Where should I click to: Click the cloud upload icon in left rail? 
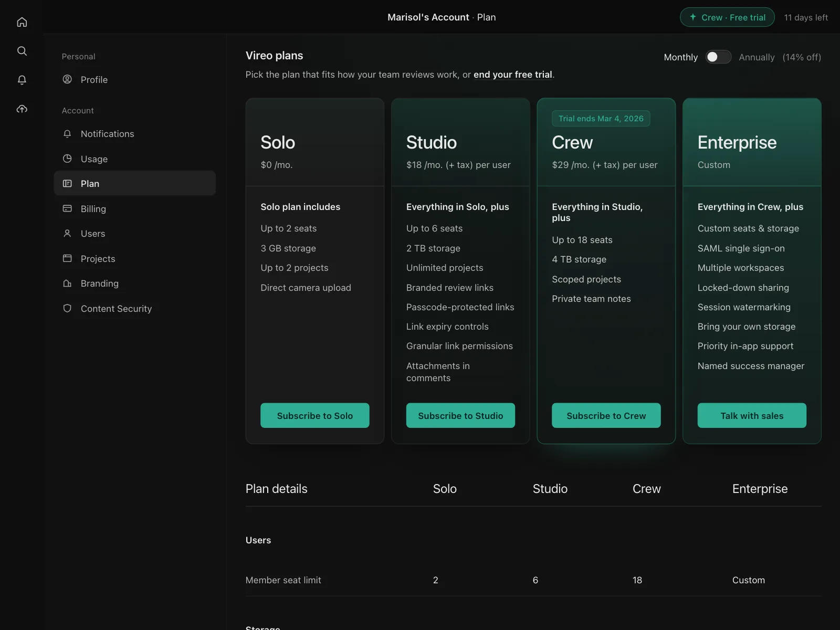tap(22, 109)
